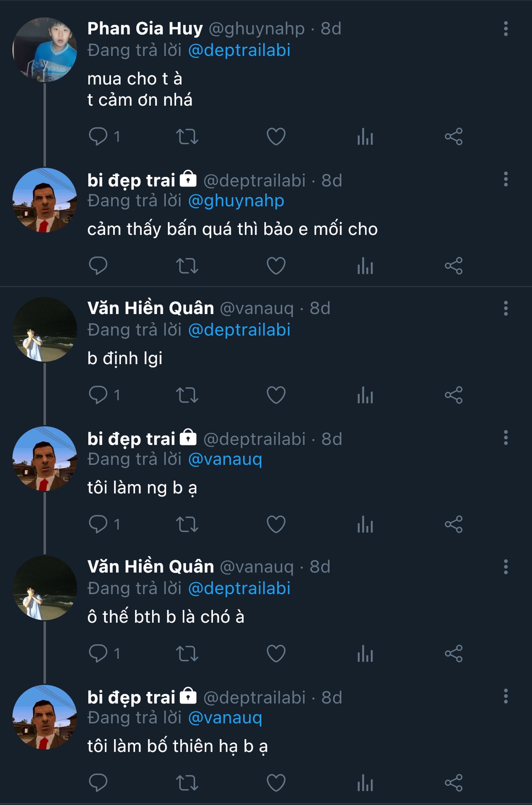The image size is (532, 805).
Task: Retweet the "tôi làm ng b ạ" tweet
Action: tap(187, 524)
